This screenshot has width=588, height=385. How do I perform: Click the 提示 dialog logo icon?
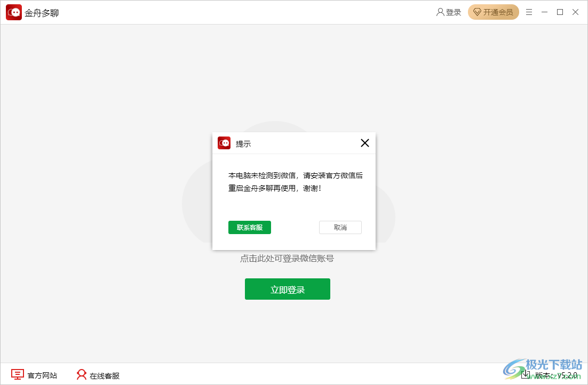click(x=224, y=143)
